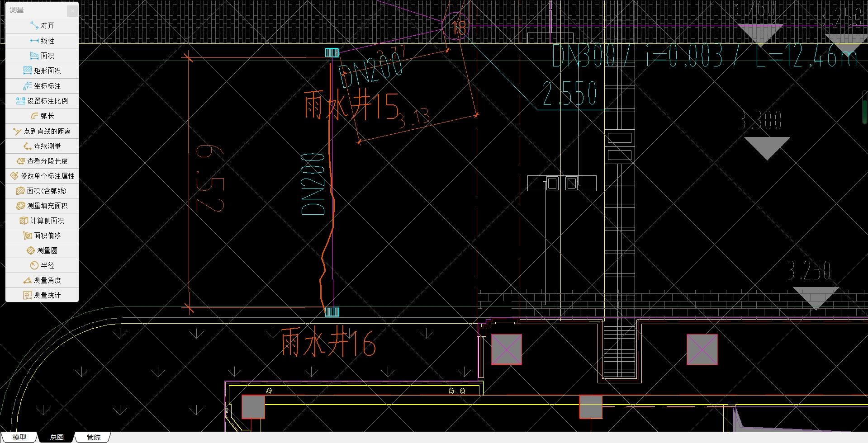Select the 6.52 dimension text
The height and width of the screenshot is (443, 868).
(209, 178)
